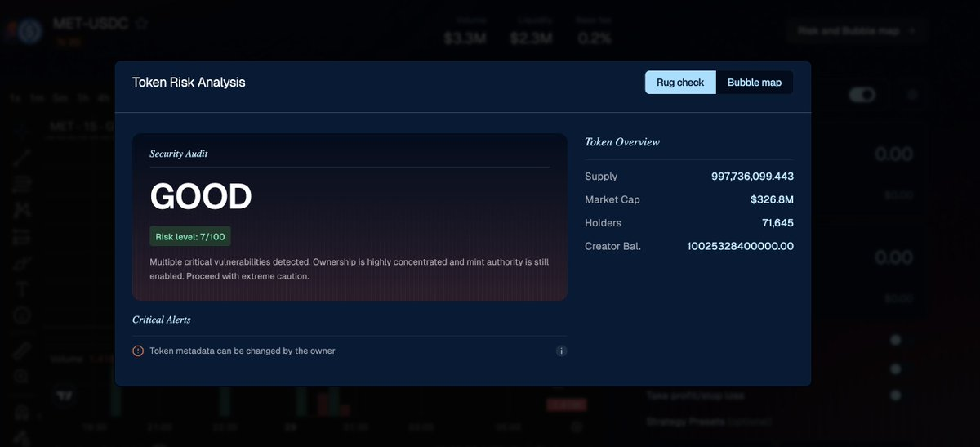980x447 pixels.
Task: Select the creator balance 10025328400000.00
Action: pos(740,246)
